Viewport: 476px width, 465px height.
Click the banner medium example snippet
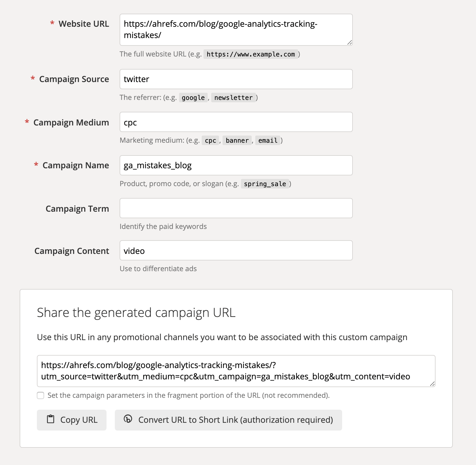point(237,140)
